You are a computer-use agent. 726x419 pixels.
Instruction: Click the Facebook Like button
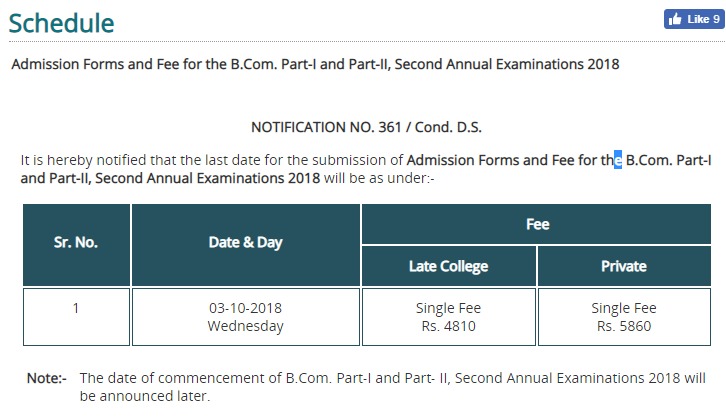click(692, 19)
